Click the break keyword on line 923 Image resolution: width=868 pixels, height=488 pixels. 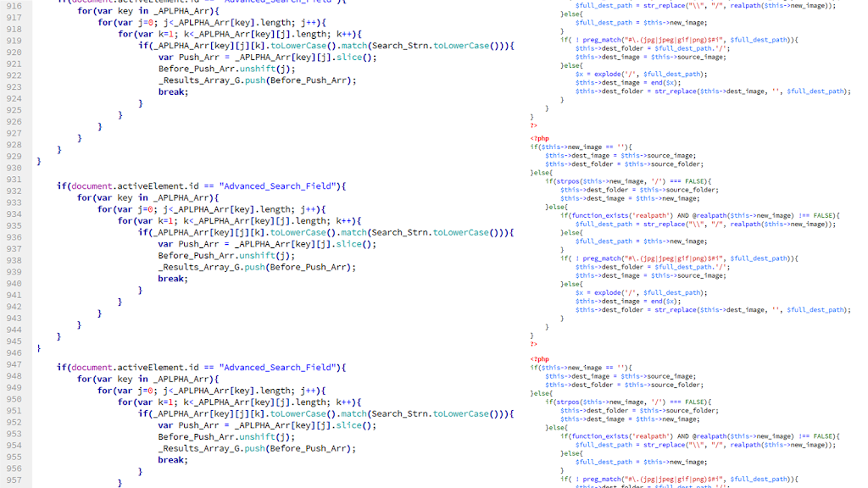coord(171,92)
